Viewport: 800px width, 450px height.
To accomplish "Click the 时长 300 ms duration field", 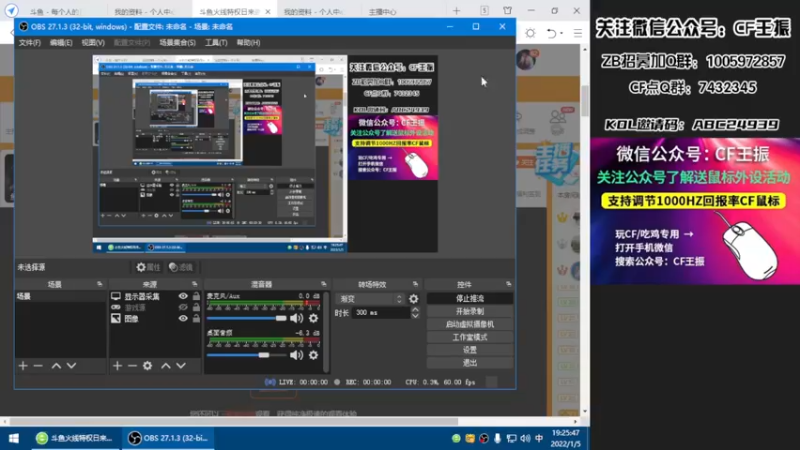I will (x=381, y=313).
